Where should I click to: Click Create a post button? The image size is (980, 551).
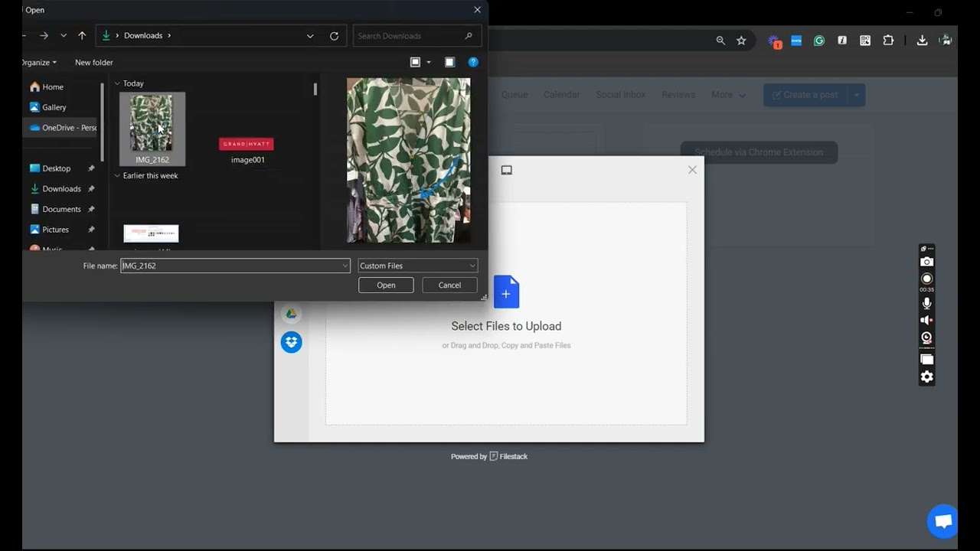click(x=805, y=95)
